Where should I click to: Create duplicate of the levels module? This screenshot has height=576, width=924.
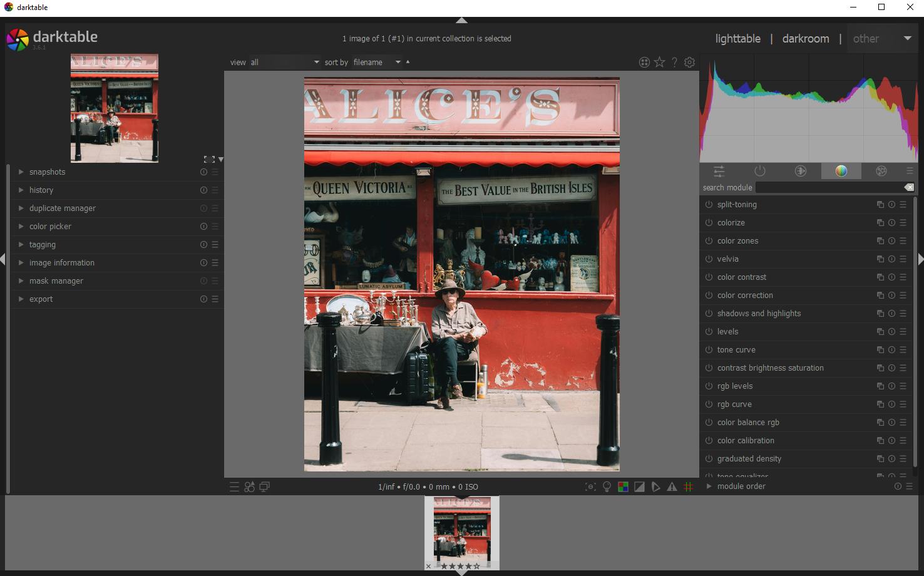pyautogui.click(x=880, y=331)
